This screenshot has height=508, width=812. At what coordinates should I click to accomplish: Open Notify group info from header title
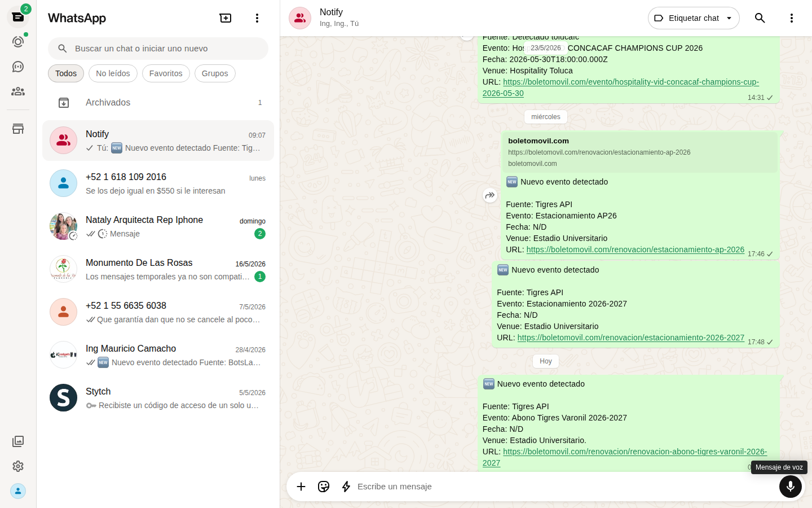click(x=331, y=12)
